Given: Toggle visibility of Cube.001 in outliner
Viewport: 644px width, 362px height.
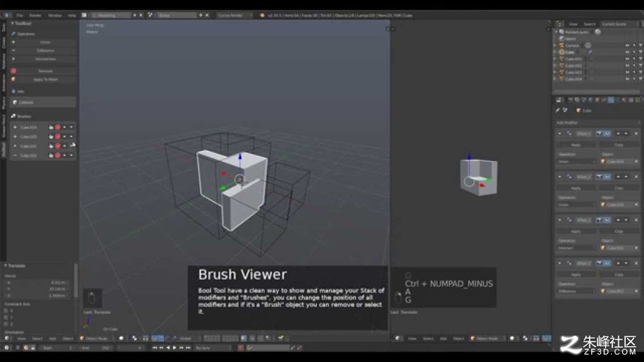Looking at the screenshot, I should point(627,59).
